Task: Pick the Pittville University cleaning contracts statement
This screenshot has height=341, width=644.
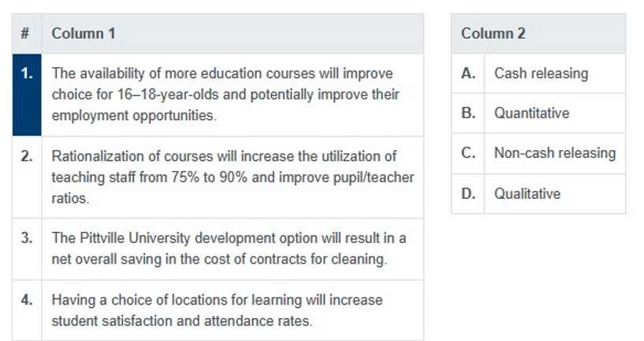Action: pyautogui.click(x=229, y=249)
